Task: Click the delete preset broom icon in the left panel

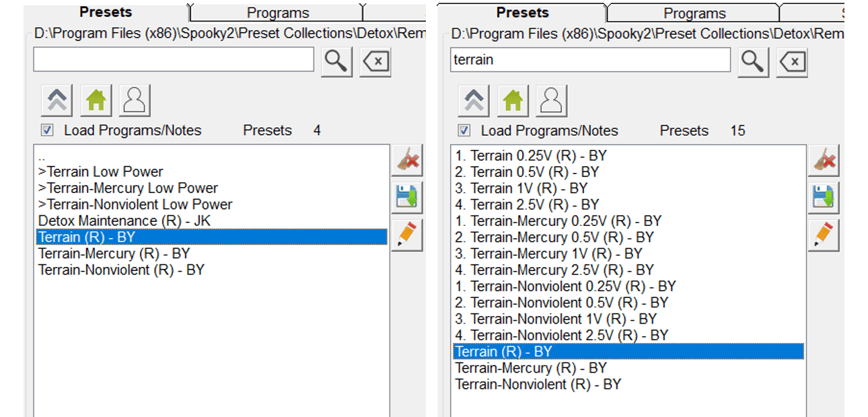Action: click(x=406, y=161)
